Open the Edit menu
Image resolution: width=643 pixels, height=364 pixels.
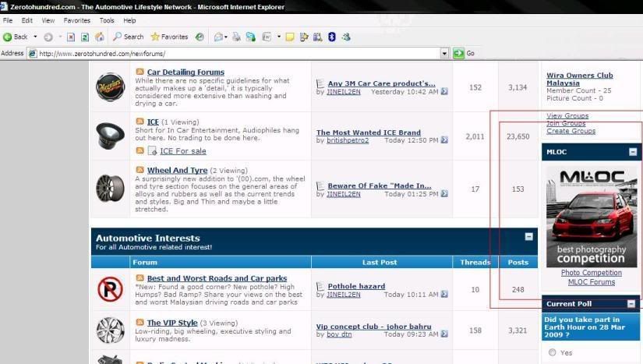[x=27, y=20]
